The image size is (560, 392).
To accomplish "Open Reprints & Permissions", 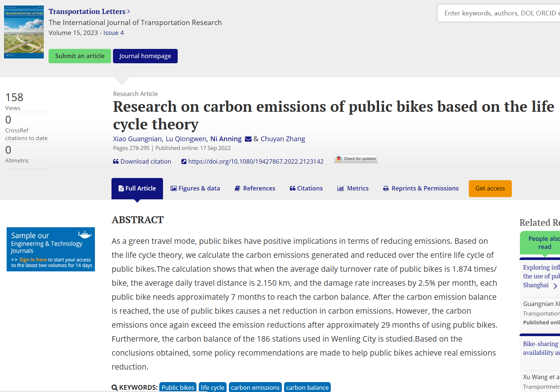I will click(x=421, y=188).
